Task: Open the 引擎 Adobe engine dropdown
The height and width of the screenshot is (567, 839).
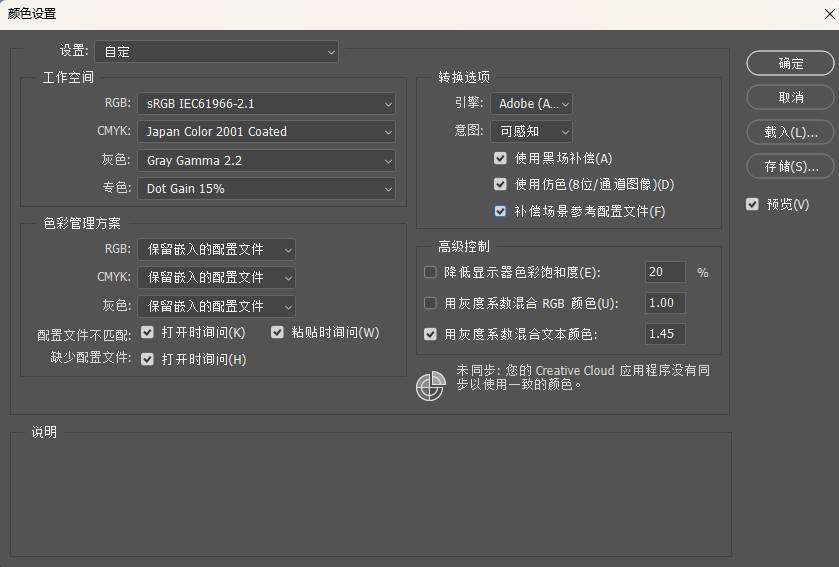Action: [531, 103]
